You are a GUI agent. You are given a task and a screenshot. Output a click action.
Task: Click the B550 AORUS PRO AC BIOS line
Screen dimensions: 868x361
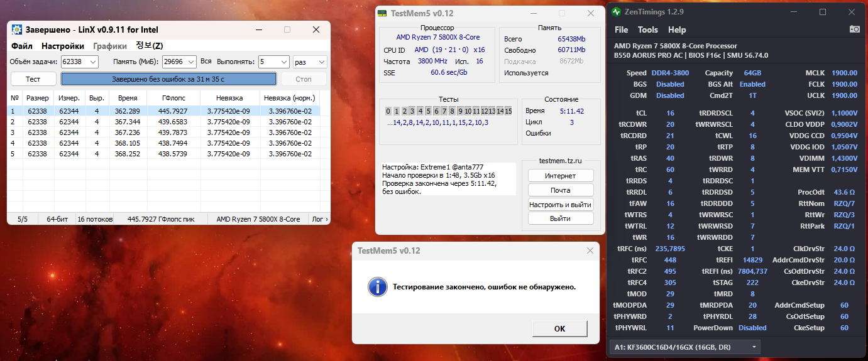click(691, 55)
